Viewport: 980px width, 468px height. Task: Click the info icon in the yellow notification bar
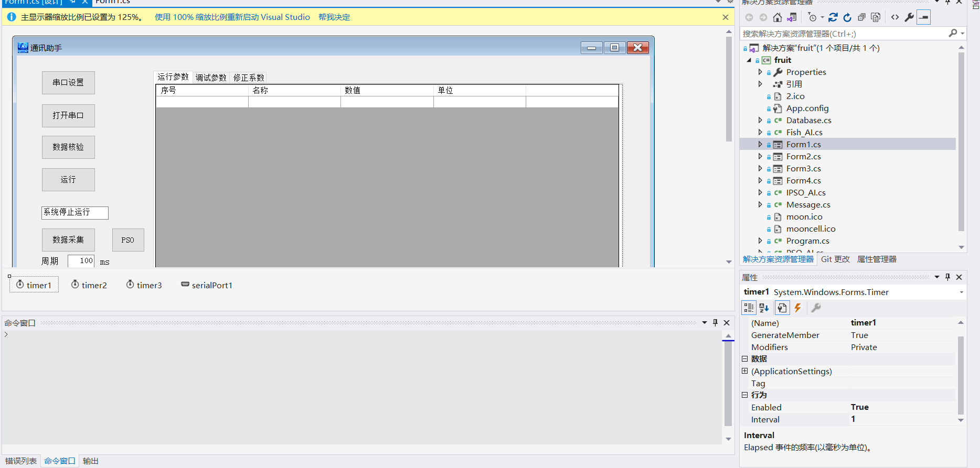(x=12, y=17)
